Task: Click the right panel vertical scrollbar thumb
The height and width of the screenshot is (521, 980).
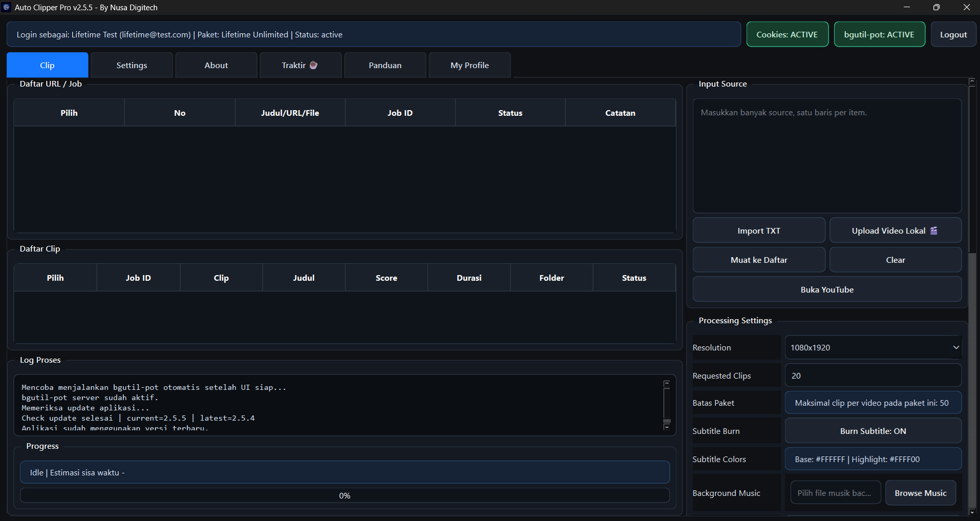Action: pyautogui.click(x=972, y=169)
